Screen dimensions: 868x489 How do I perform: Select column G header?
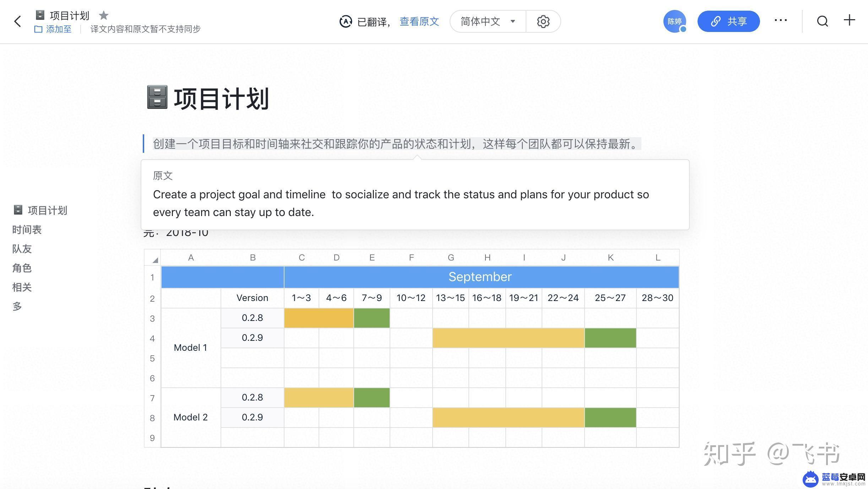coord(451,258)
